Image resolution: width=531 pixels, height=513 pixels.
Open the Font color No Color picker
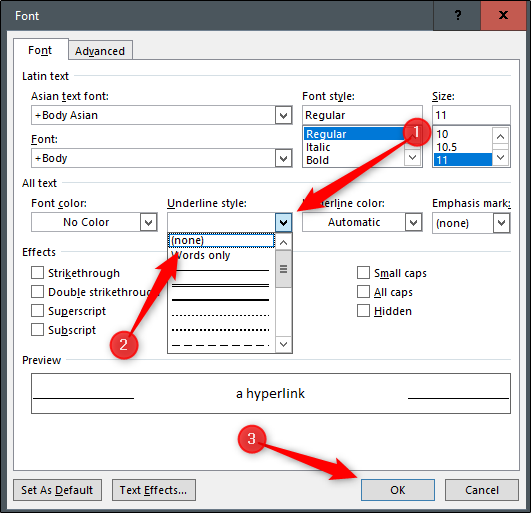94,222
